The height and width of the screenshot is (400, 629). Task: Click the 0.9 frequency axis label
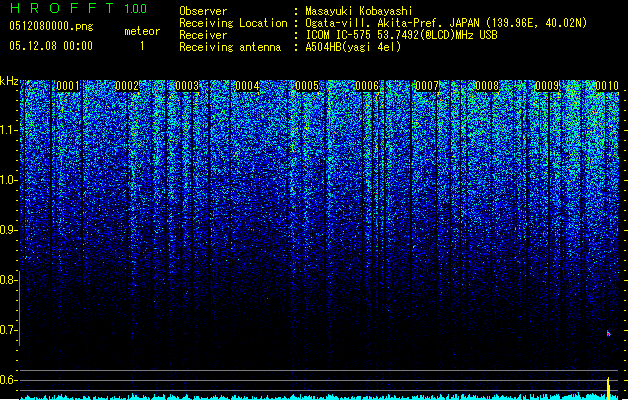pyautogui.click(x=8, y=230)
